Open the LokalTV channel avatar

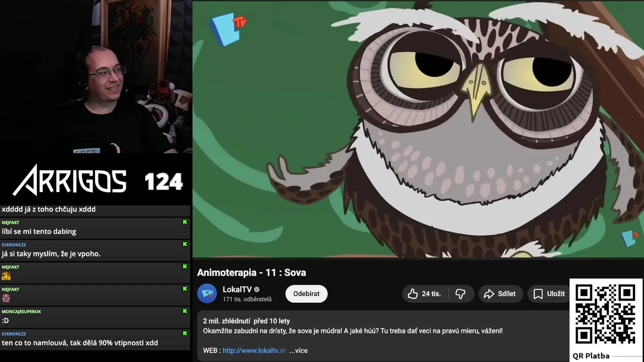(x=207, y=294)
